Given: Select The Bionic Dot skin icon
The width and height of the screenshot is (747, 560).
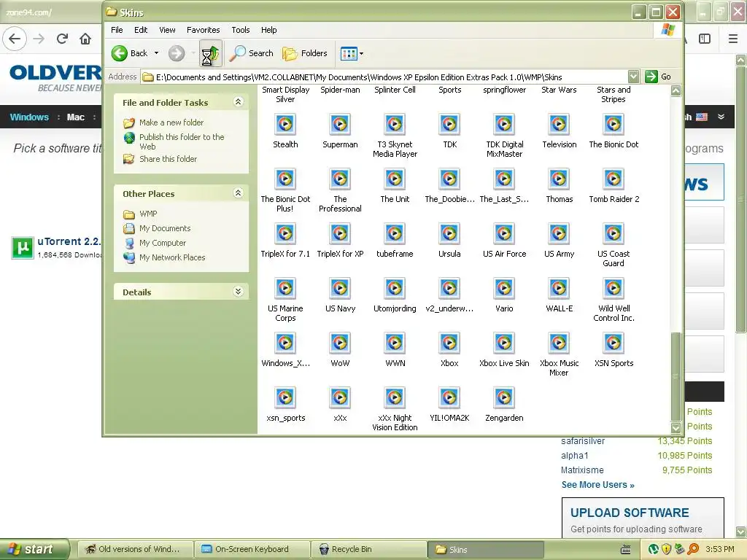Looking at the screenshot, I should 614,125.
